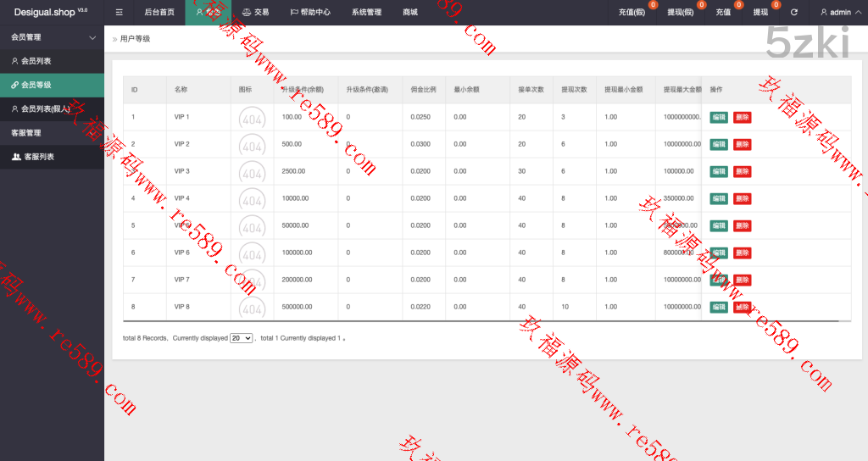868x461 pixels.
Task: Select 会员列表 in the sidebar
Action: pyautogui.click(x=36, y=61)
